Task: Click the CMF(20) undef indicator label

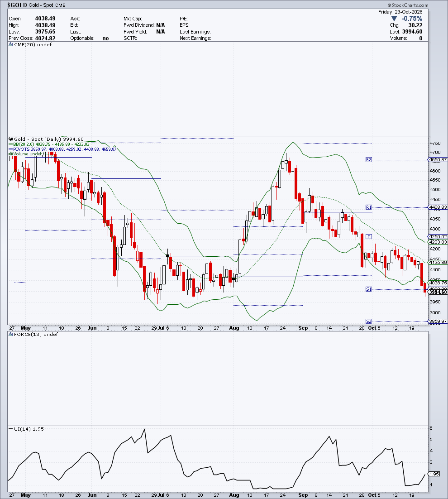Action: click(33, 45)
